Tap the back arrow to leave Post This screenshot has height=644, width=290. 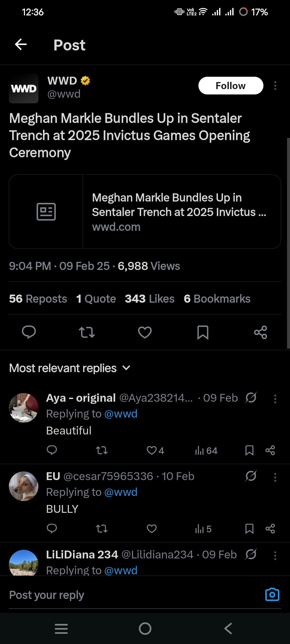click(x=21, y=45)
